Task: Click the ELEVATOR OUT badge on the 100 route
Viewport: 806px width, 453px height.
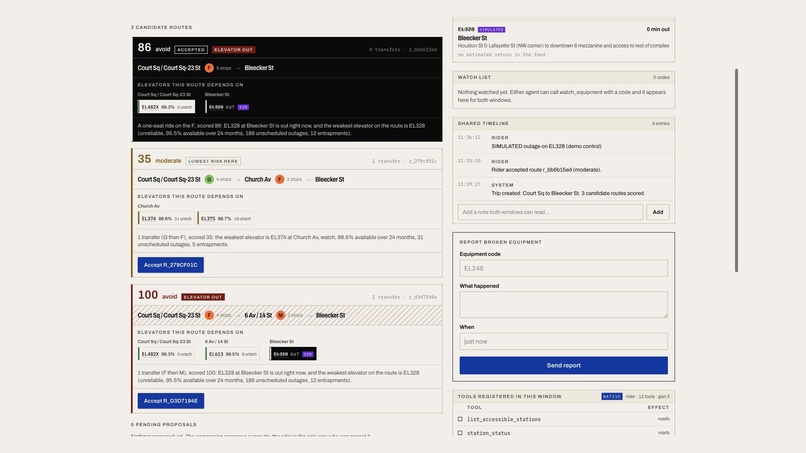Action: [203, 297]
